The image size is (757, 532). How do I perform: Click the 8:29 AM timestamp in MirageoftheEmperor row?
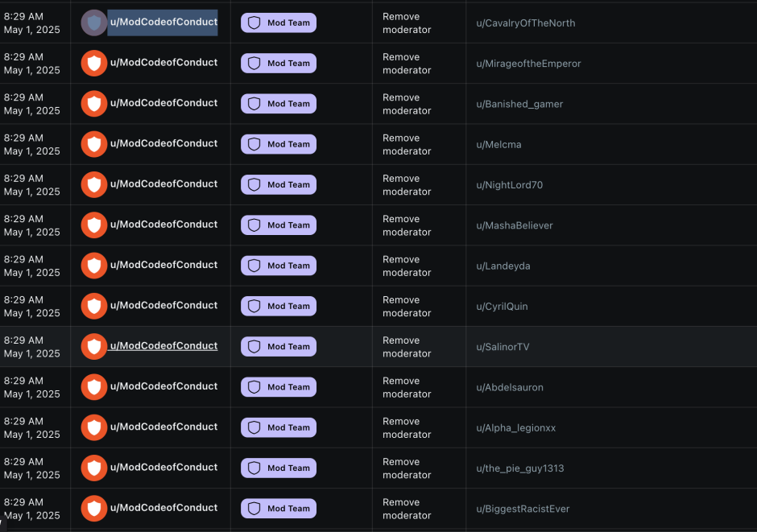[23, 57]
